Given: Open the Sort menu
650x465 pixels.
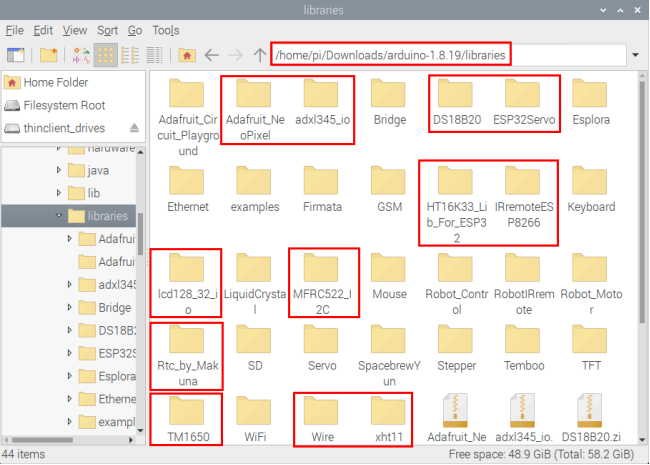Looking at the screenshot, I should click(107, 30).
